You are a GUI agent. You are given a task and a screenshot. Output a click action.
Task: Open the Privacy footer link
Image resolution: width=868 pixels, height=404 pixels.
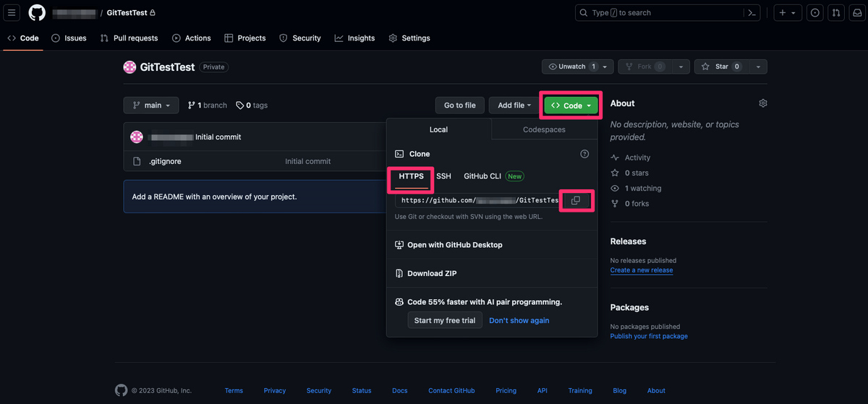275,390
